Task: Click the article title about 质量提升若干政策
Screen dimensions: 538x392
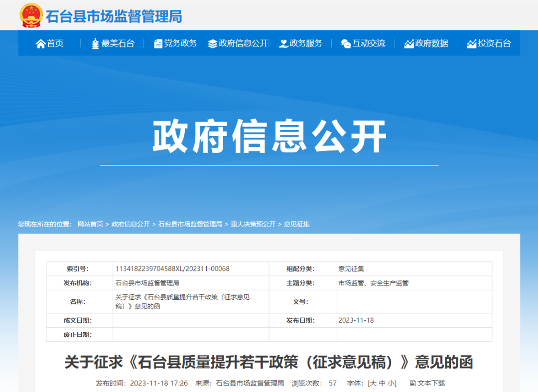Action: click(x=269, y=362)
